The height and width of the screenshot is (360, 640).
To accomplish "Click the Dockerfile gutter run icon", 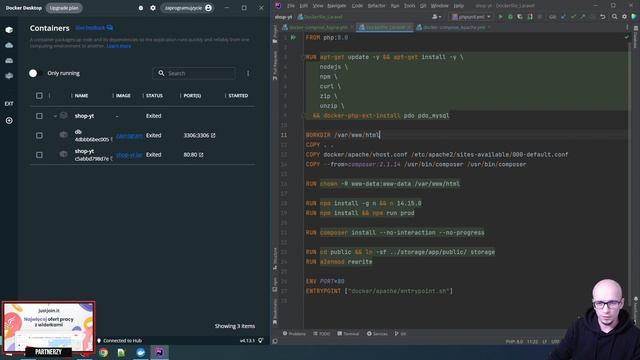I will (x=293, y=38).
